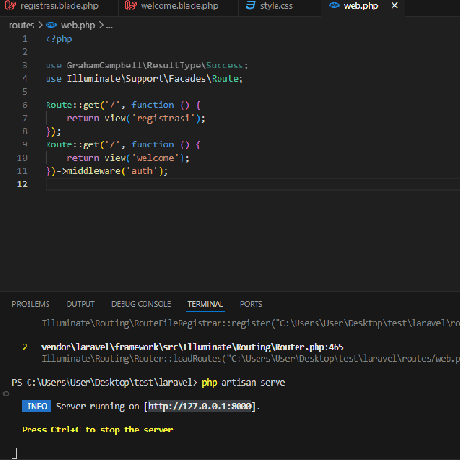Click the blue INFO badge in terminal

[x=37, y=406]
